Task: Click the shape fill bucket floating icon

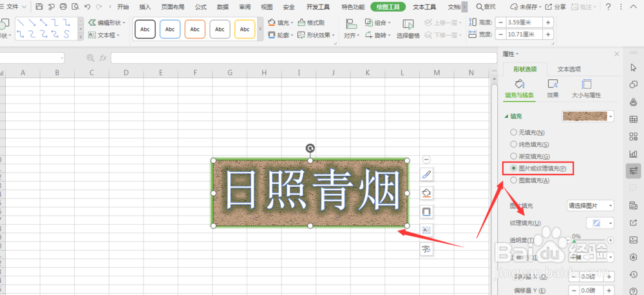Action: pos(426,193)
